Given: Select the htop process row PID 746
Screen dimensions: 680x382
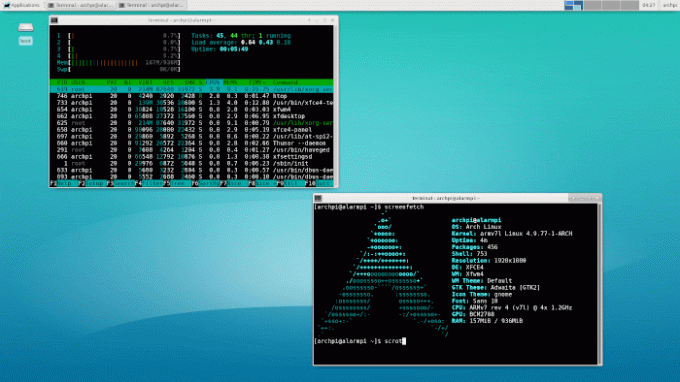Looking at the screenshot, I should click(x=192, y=96).
